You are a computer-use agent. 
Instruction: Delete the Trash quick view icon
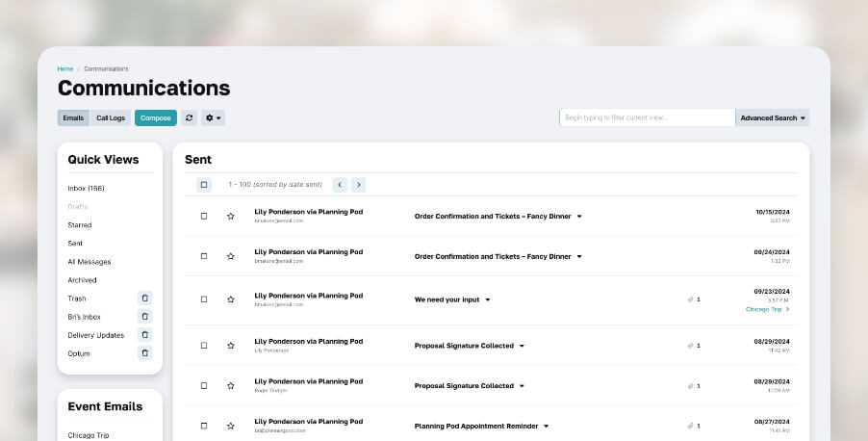(145, 298)
